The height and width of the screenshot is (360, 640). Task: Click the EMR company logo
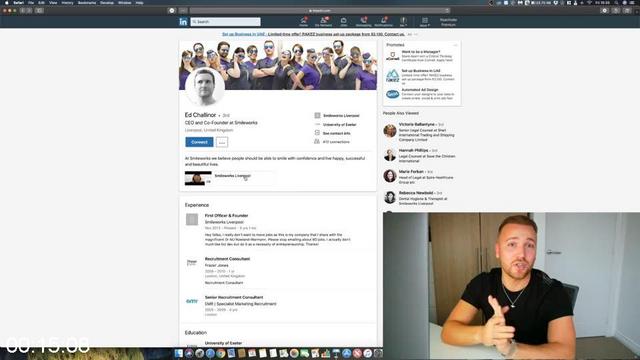pos(192,301)
